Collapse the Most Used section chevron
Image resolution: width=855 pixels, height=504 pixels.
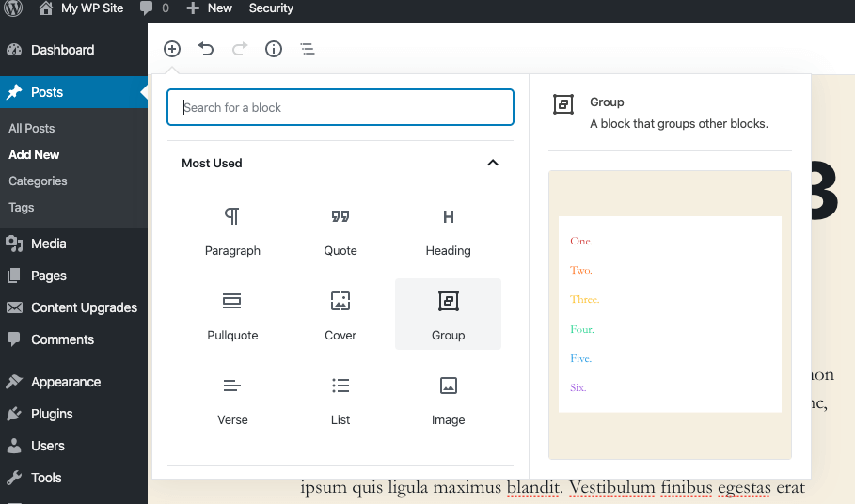point(492,163)
